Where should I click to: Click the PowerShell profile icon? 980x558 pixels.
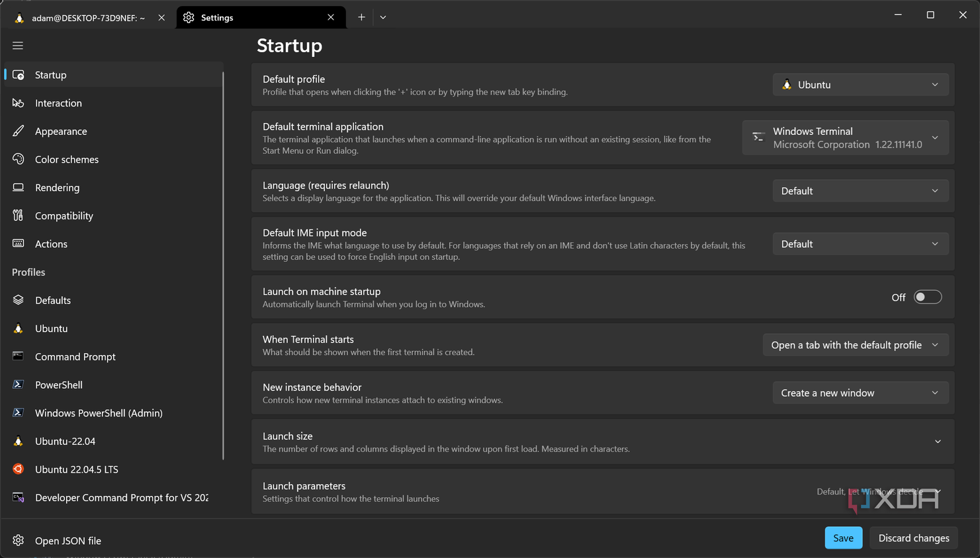pos(19,385)
